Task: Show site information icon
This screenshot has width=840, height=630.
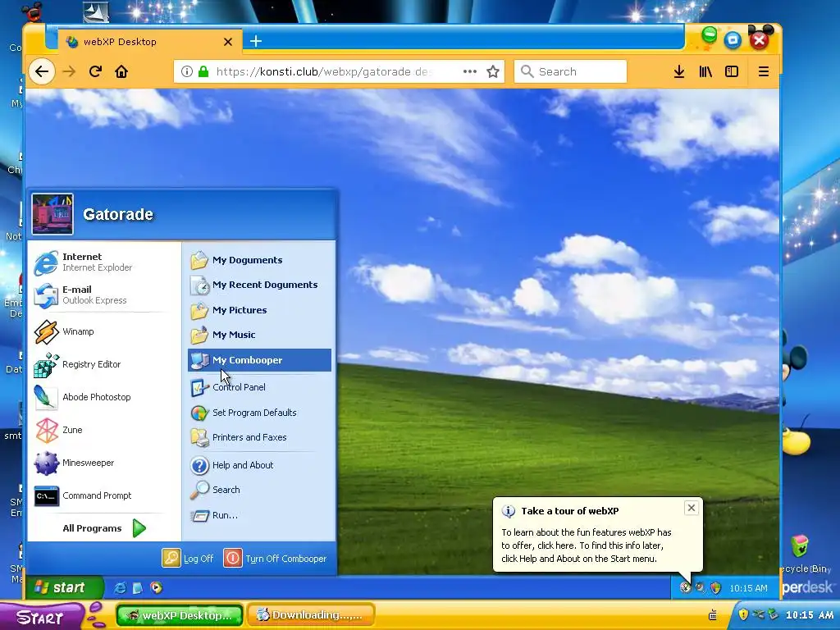Action: [x=186, y=72]
